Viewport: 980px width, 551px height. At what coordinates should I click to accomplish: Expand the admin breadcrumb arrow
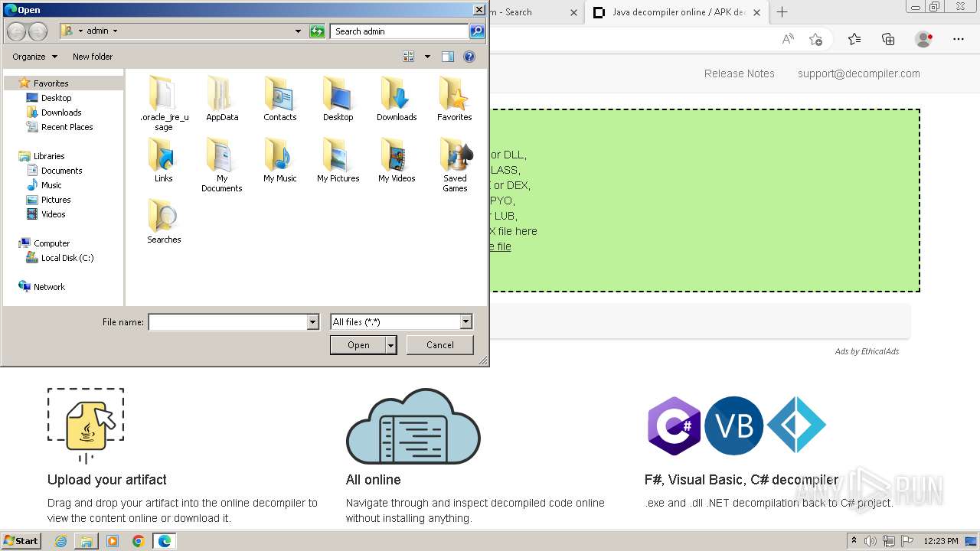(x=115, y=31)
